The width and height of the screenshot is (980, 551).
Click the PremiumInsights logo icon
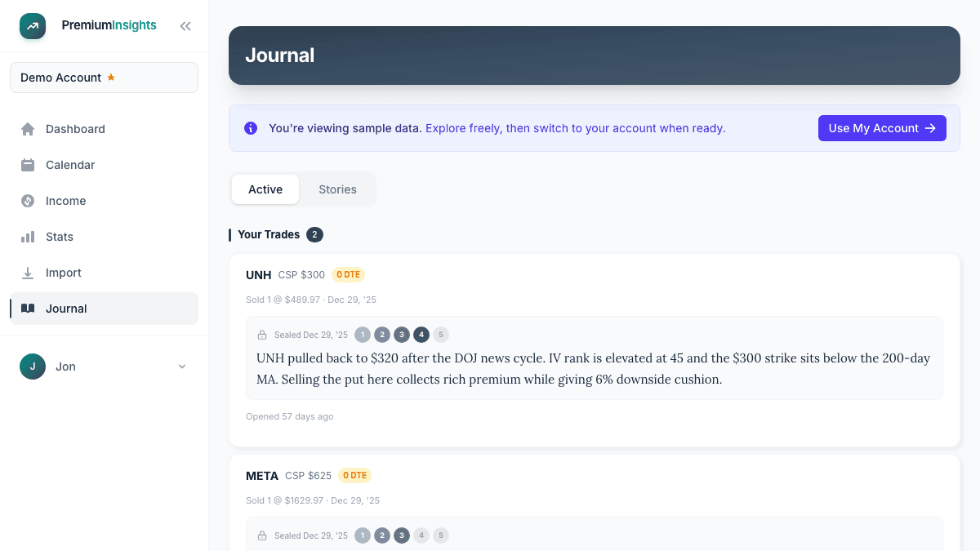click(x=33, y=25)
